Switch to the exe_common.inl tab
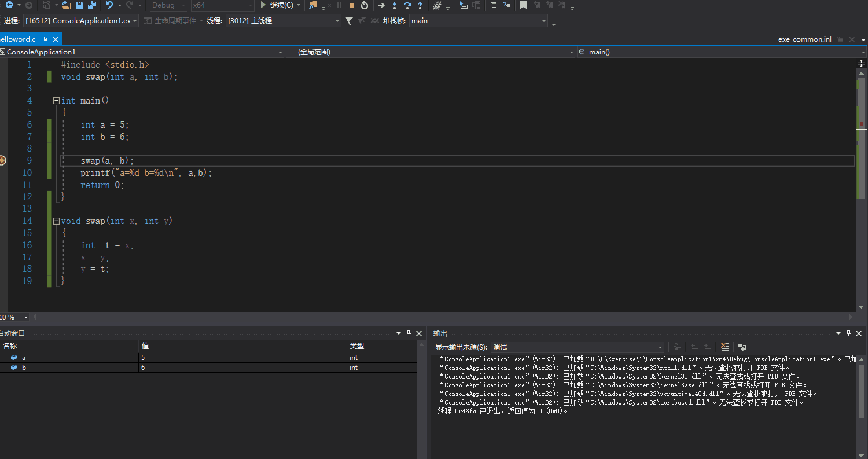Viewport: 868px width, 459px height. (x=804, y=39)
